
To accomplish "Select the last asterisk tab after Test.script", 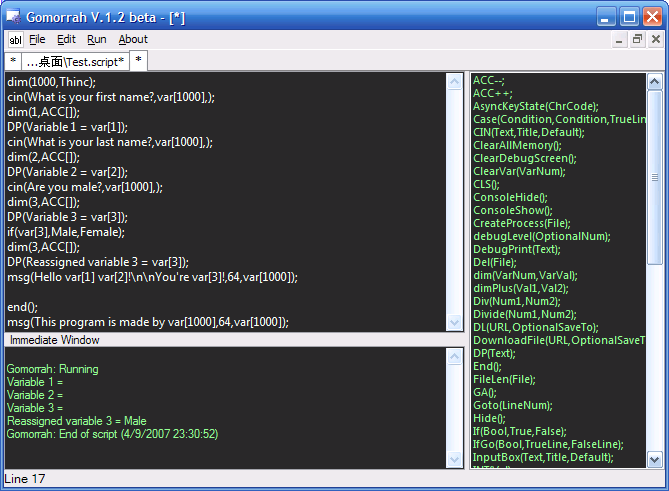I will tap(139, 62).
